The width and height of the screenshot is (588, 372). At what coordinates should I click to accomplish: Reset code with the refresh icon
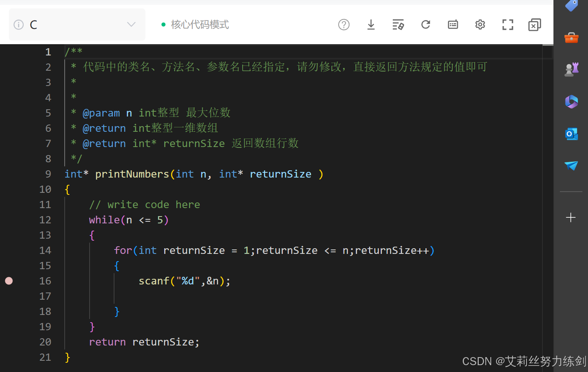point(426,25)
